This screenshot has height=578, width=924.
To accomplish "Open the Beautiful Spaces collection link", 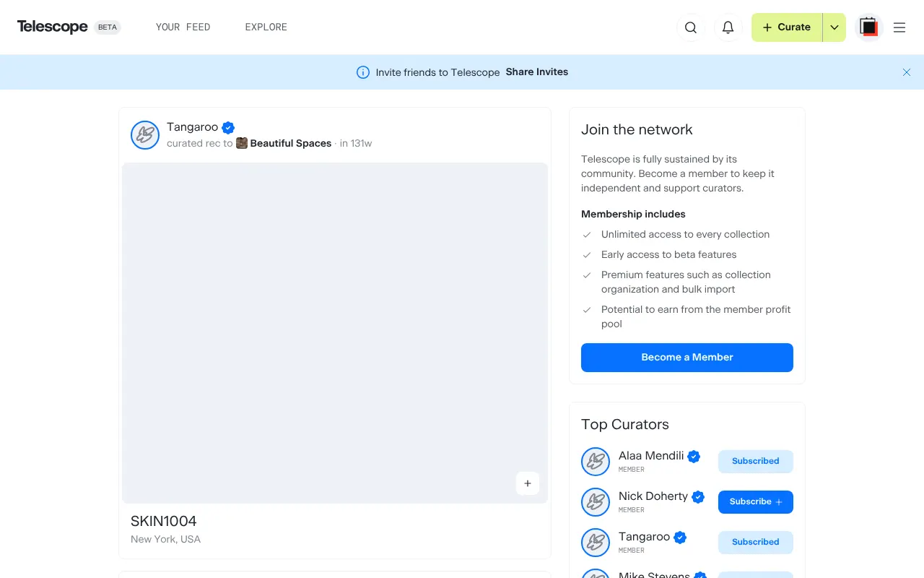I will click(x=291, y=143).
